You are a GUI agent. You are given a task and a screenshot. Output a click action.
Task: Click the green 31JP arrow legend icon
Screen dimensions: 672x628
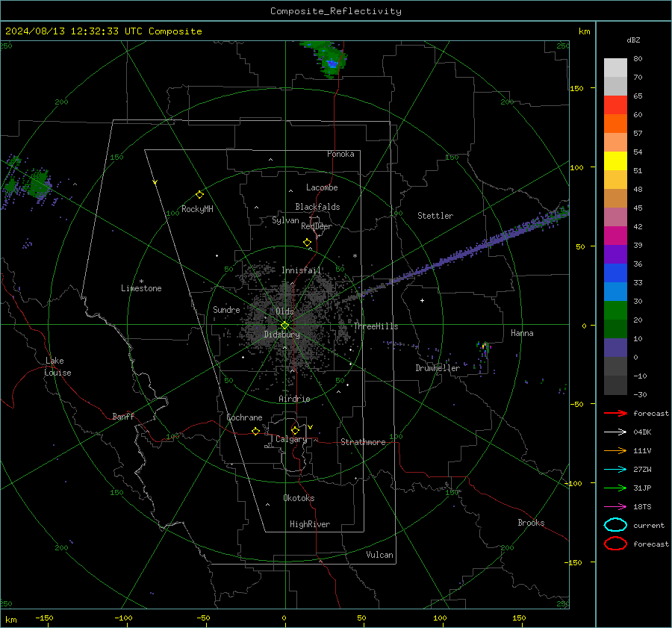click(615, 488)
